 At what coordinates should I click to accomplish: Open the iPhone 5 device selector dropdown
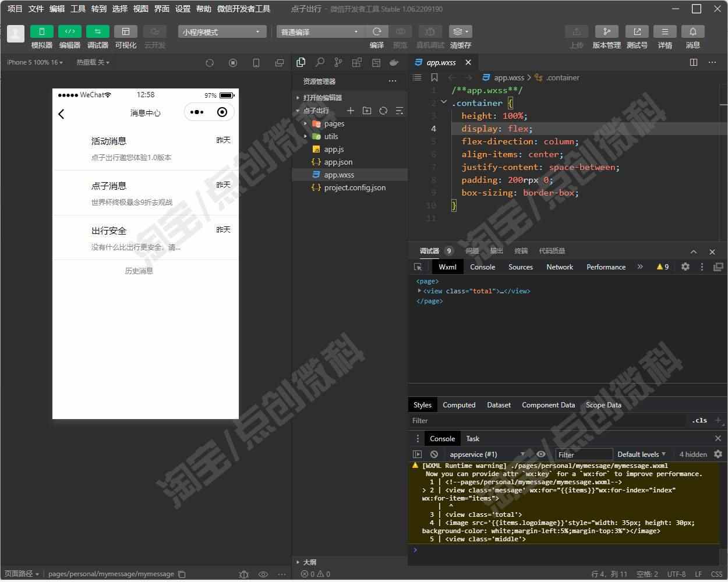[x=35, y=62]
